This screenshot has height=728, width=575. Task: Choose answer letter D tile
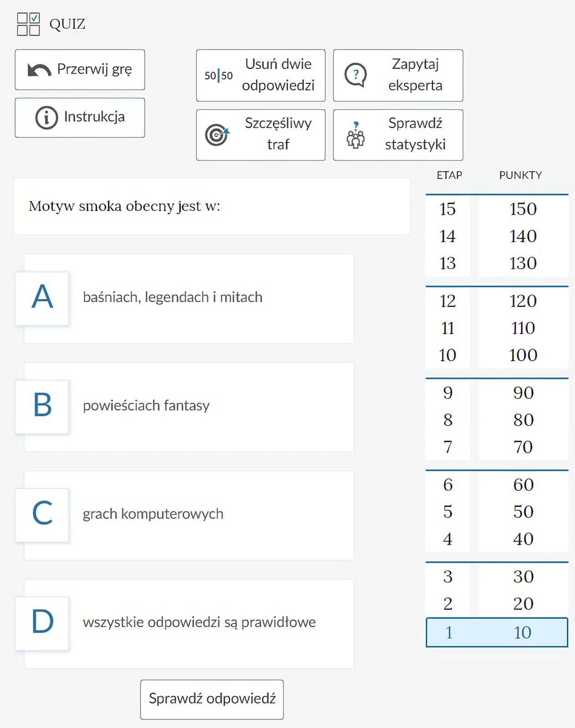(42, 623)
